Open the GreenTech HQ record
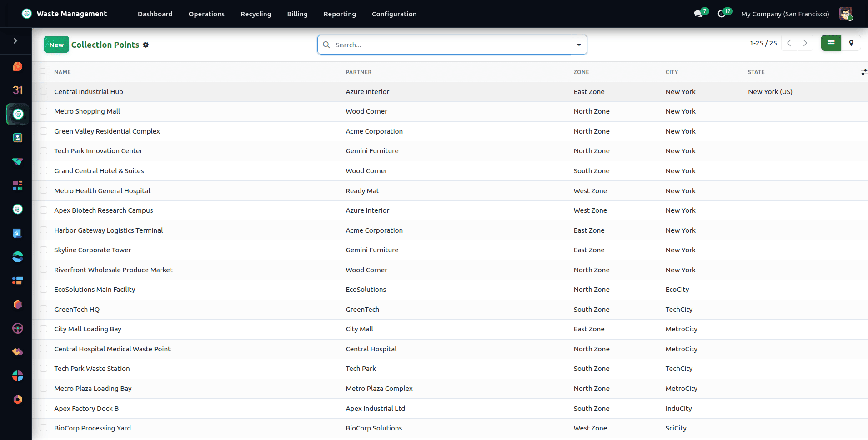This screenshot has height=440, width=868. click(77, 309)
